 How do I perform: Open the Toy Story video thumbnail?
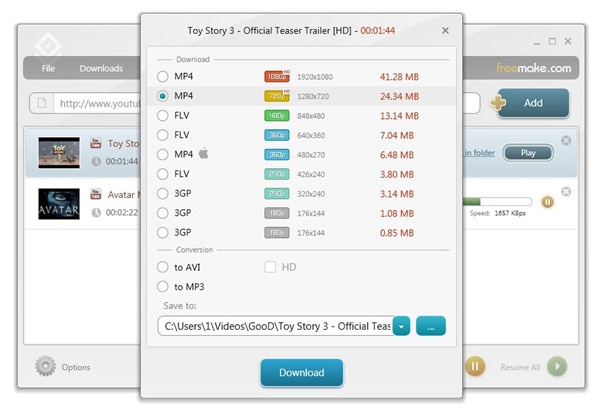point(59,153)
